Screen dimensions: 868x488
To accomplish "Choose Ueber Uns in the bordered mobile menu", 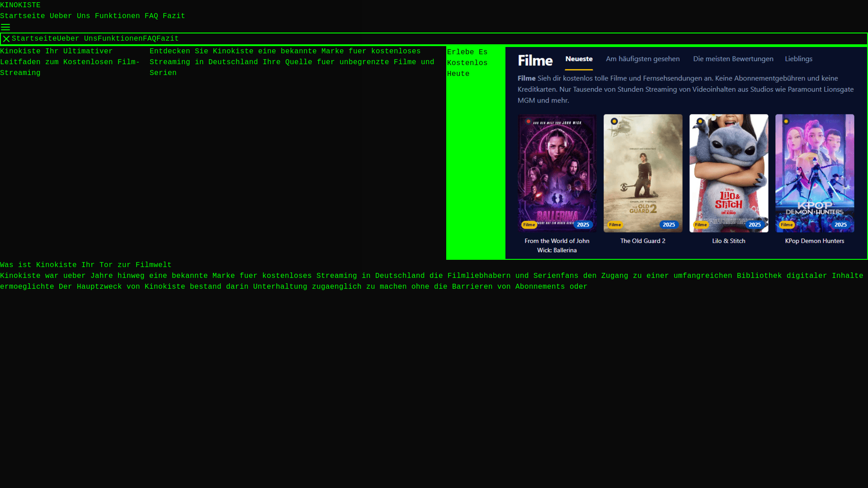I will pyautogui.click(x=77, y=39).
